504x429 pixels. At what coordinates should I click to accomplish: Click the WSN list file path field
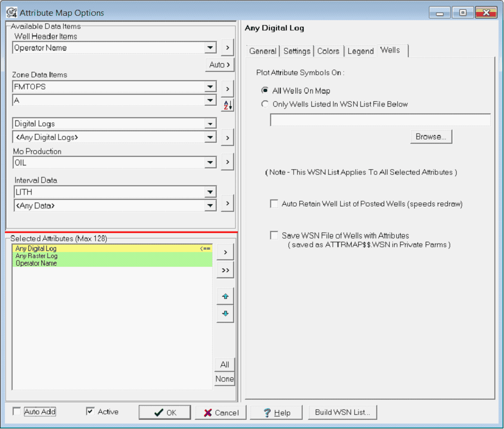pos(380,120)
